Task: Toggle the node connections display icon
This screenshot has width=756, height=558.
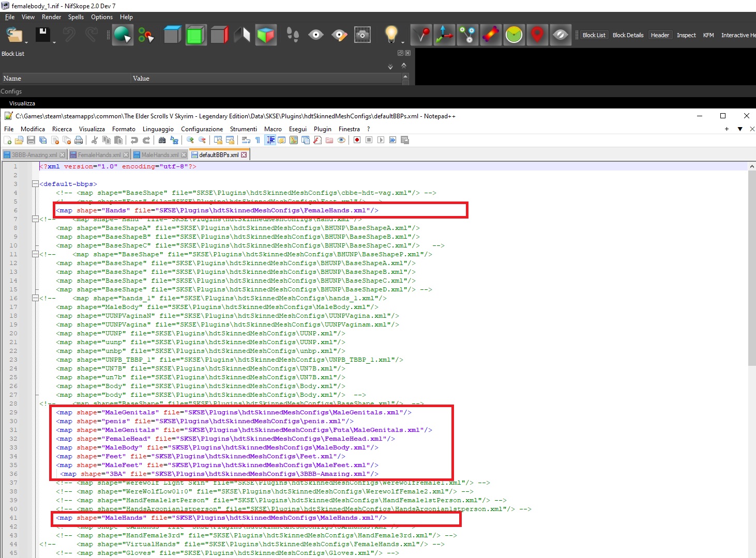Action: click(467, 35)
